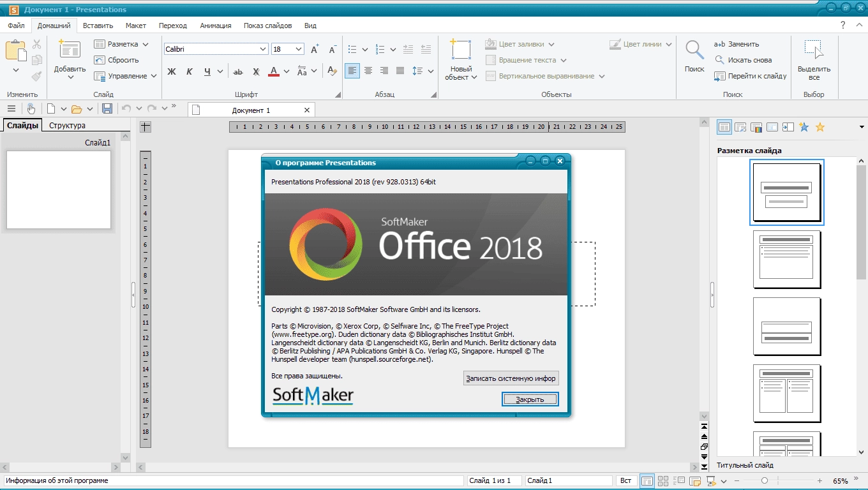Click the numbered list icon
This screenshot has height=490, width=868.
click(x=380, y=49)
